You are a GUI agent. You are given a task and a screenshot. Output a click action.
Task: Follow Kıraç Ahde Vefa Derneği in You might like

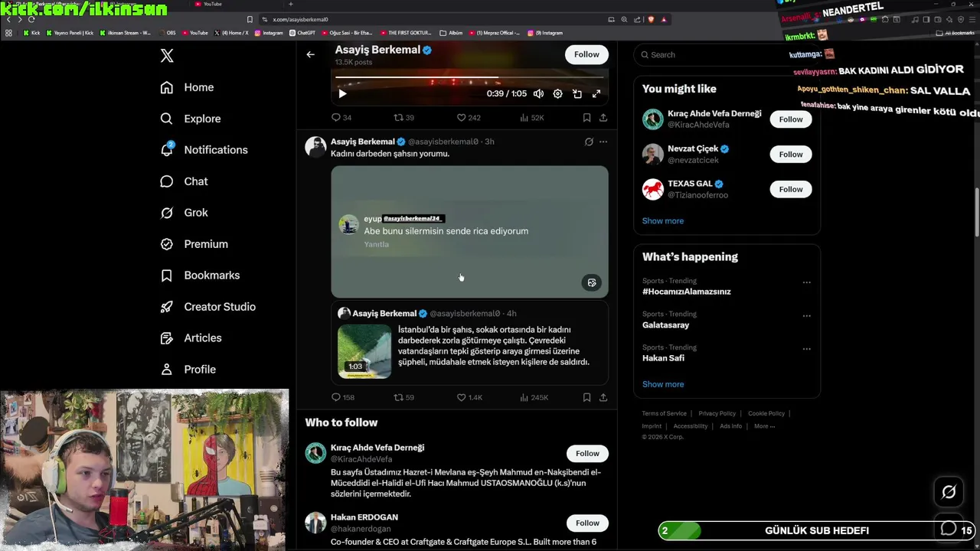pos(791,119)
